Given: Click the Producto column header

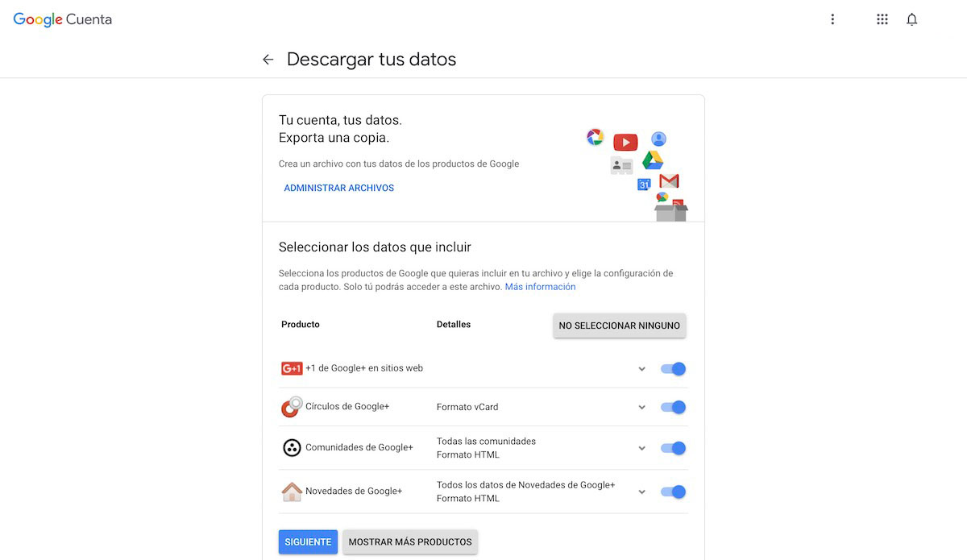Looking at the screenshot, I should click(301, 324).
